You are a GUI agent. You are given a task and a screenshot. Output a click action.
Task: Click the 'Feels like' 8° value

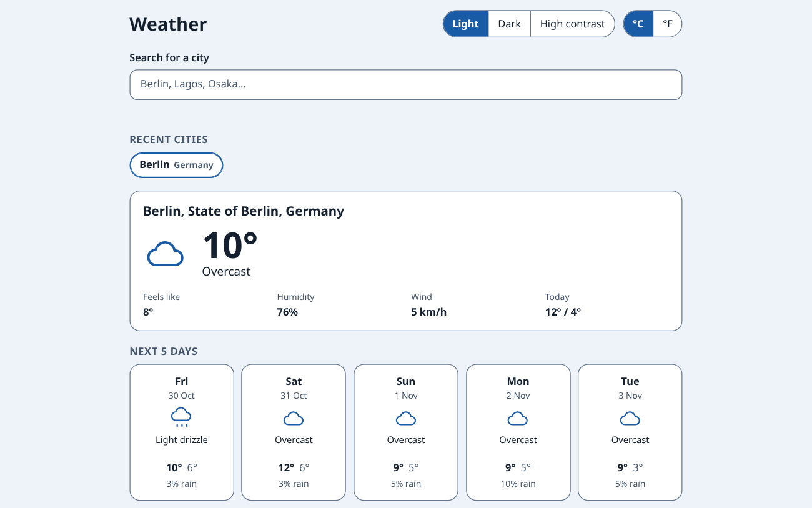(x=148, y=312)
